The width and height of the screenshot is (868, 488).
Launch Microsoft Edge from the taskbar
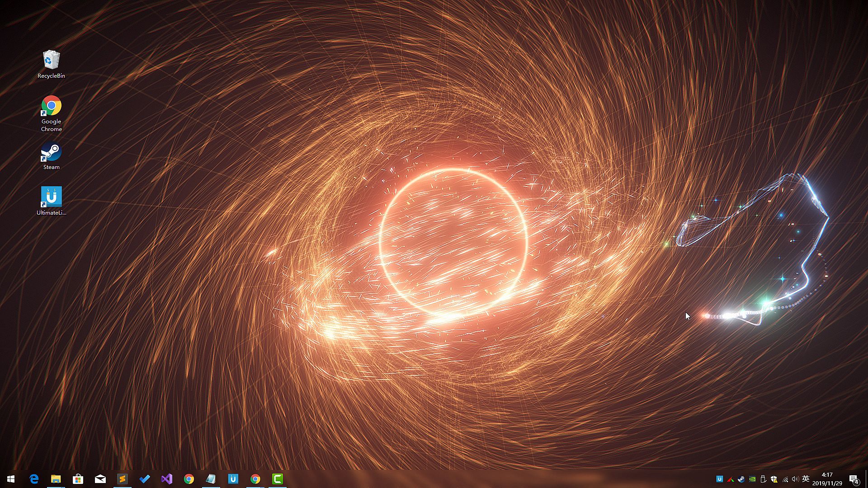click(x=34, y=479)
